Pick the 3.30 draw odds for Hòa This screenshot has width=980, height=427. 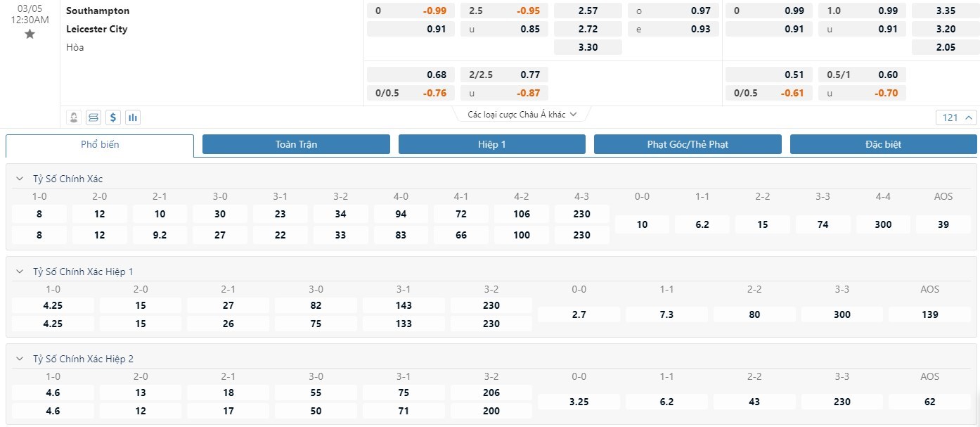(x=588, y=47)
